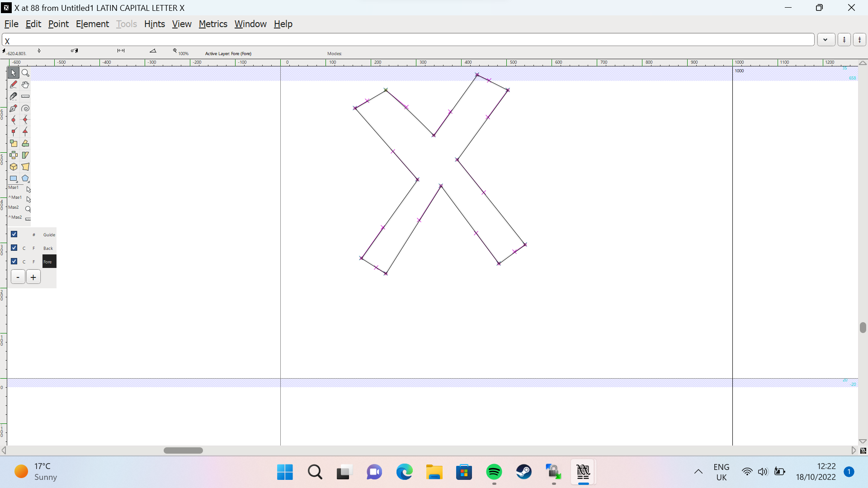Click the scroll left arrow
Viewport: 868px width, 488px height.
pyautogui.click(x=4, y=450)
